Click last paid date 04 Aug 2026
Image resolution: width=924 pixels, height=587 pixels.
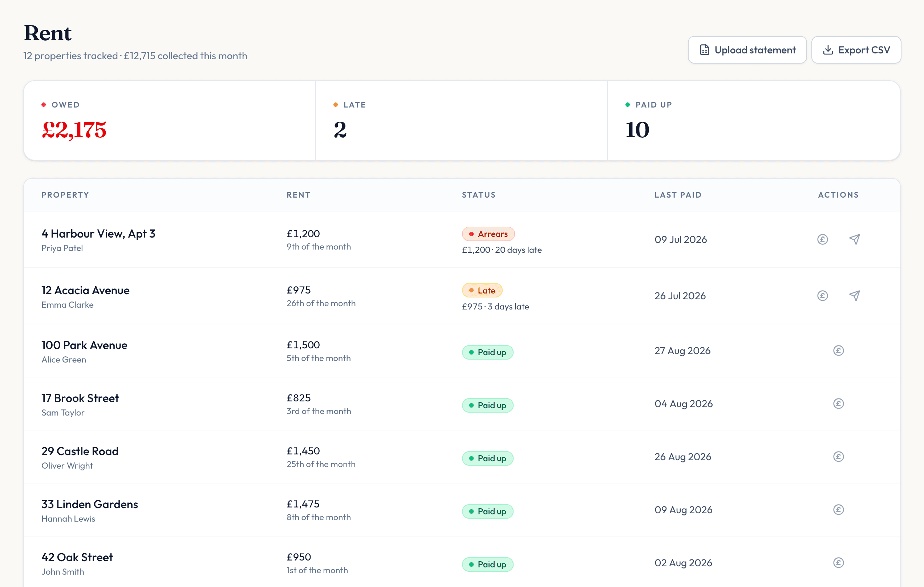click(684, 404)
